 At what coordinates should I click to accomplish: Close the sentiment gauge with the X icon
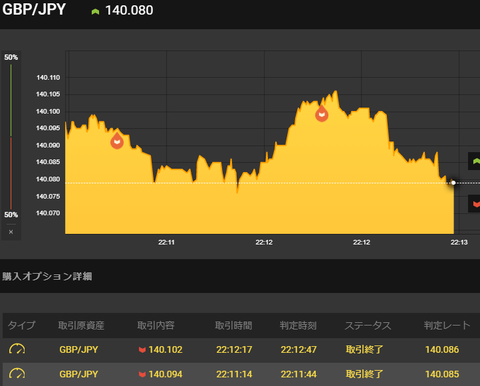11,232
